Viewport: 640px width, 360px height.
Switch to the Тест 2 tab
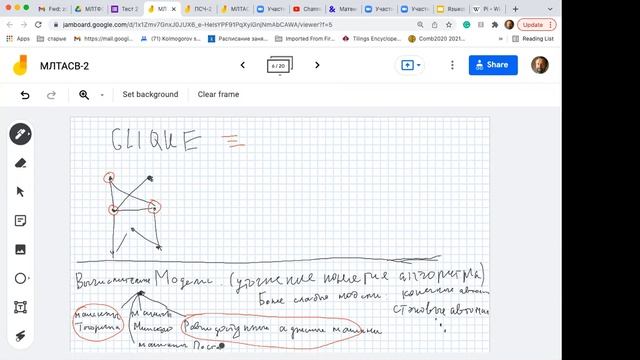click(x=125, y=9)
